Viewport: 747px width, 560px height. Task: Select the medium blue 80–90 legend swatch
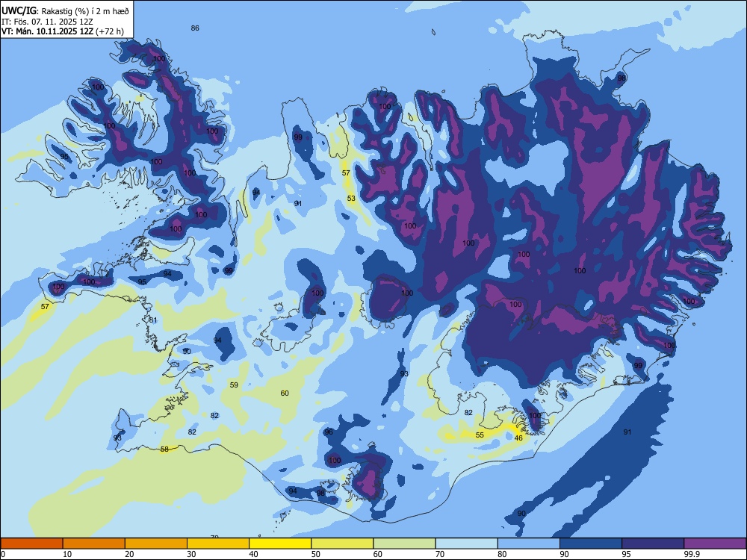[529, 544]
